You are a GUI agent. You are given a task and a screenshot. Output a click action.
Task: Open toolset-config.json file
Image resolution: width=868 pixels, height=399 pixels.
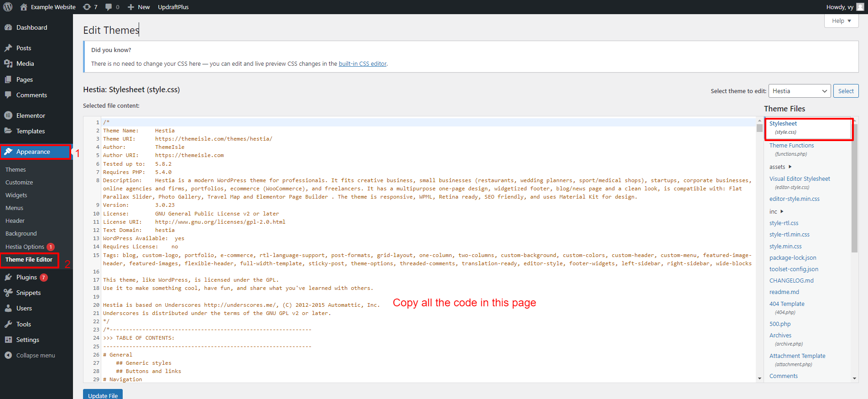[x=794, y=269]
